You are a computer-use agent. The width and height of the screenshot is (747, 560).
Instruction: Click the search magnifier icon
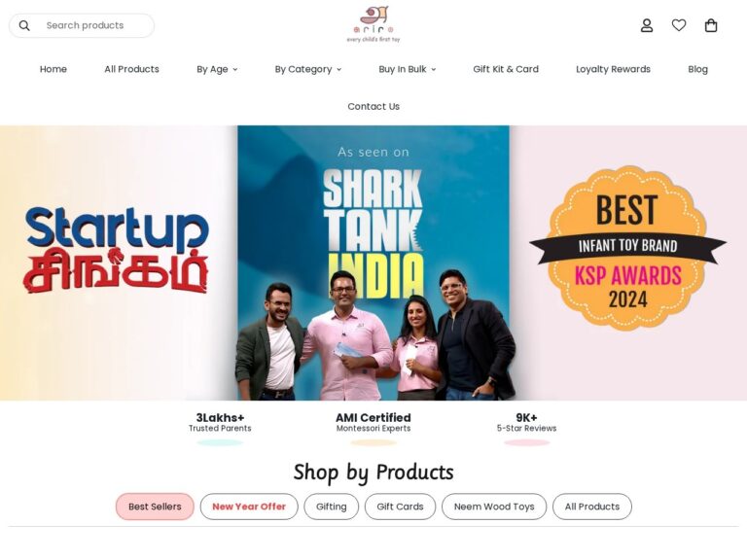click(24, 25)
